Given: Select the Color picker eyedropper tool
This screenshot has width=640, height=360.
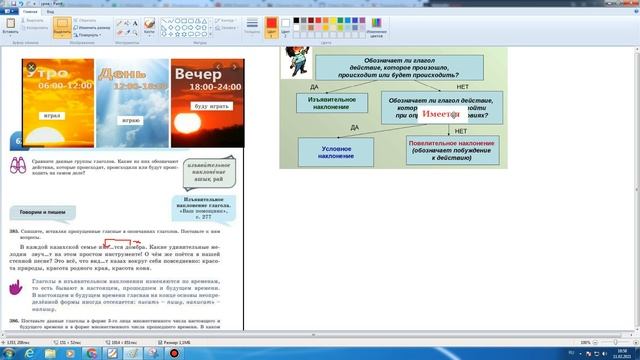Looking at the screenshot, I should tap(127, 32).
